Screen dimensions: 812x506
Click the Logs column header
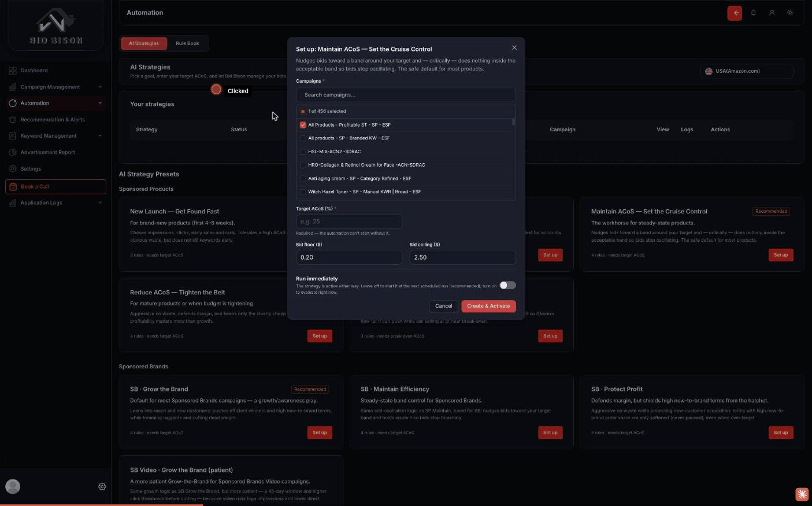click(x=687, y=130)
